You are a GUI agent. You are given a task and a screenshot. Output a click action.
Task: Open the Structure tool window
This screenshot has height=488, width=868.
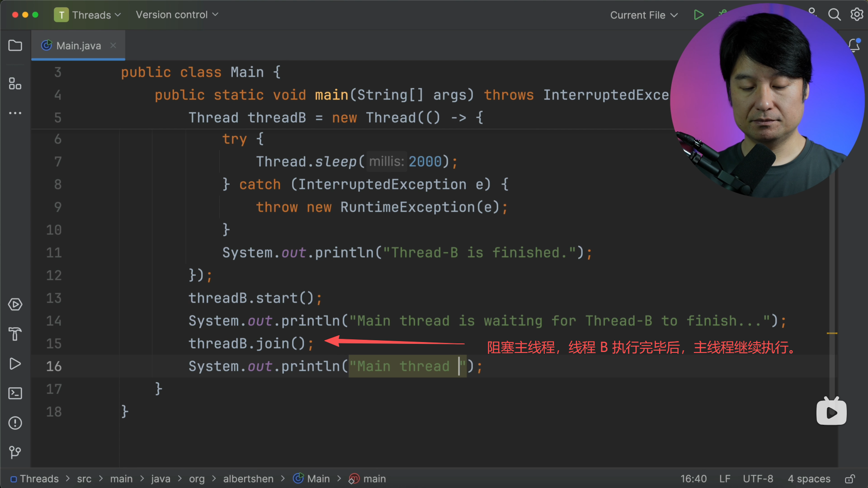pos(15,84)
